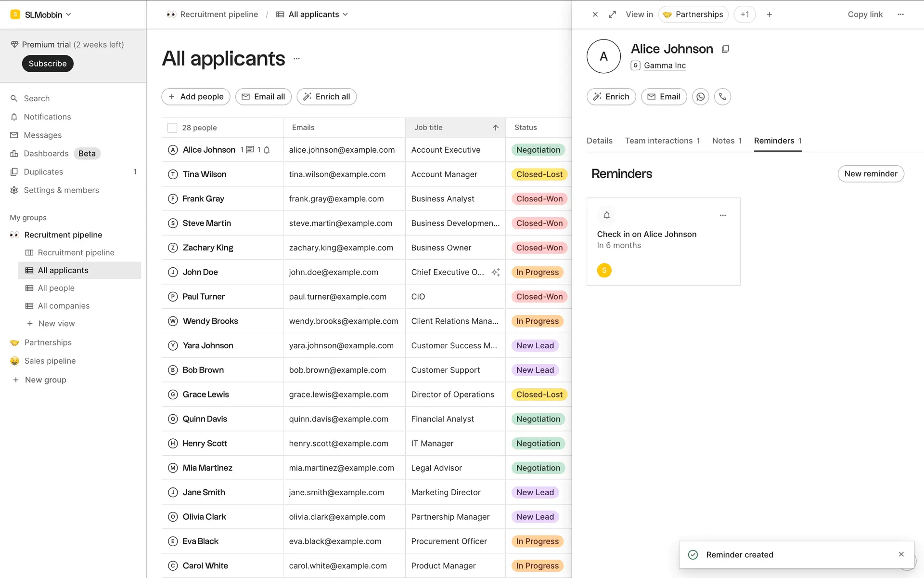
Task: Tick the select-all checkbox beside 28 people
Action: [x=172, y=128]
